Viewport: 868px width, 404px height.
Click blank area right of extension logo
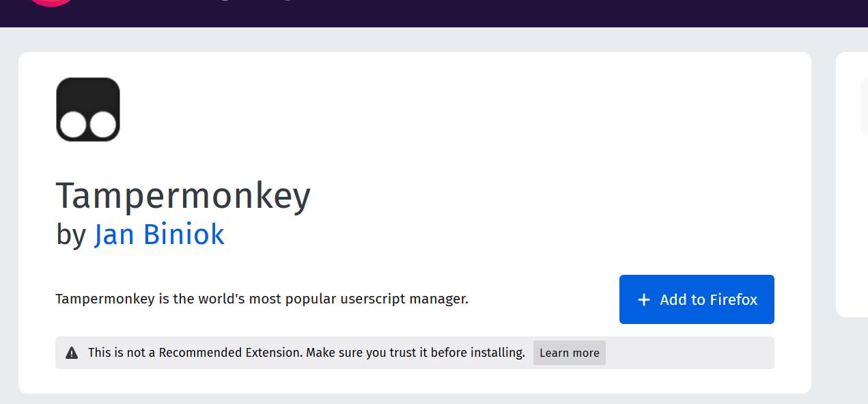click(410, 109)
